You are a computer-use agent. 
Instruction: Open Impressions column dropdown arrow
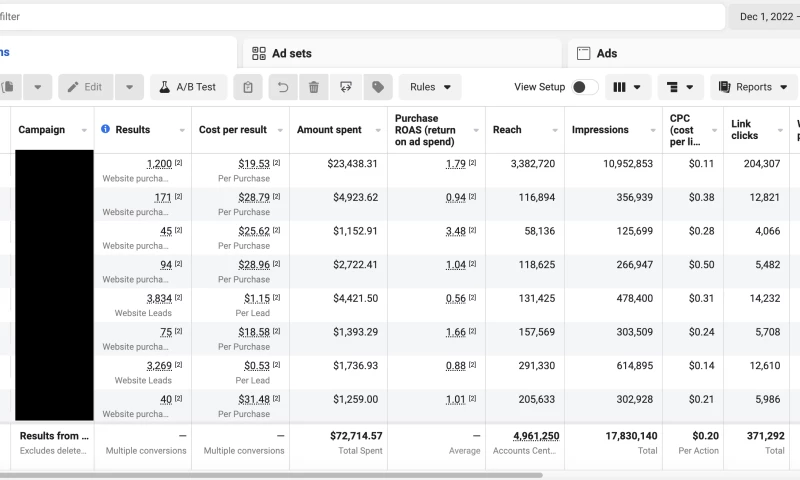(x=653, y=131)
